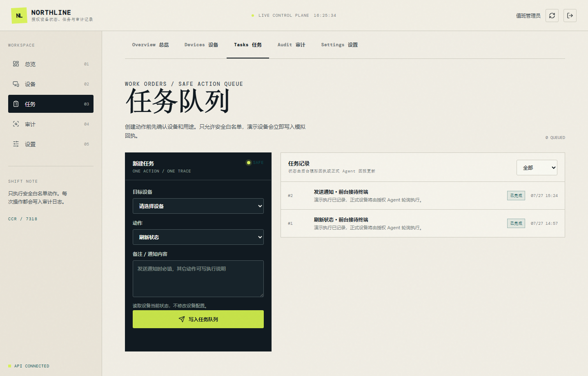The height and width of the screenshot is (376, 588).
Task: Click the 任务队列 page heading
Action: pos(178,101)
